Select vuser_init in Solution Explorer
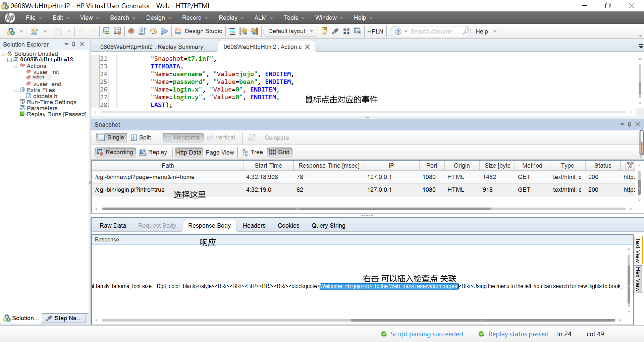 [x=46, y=72]
